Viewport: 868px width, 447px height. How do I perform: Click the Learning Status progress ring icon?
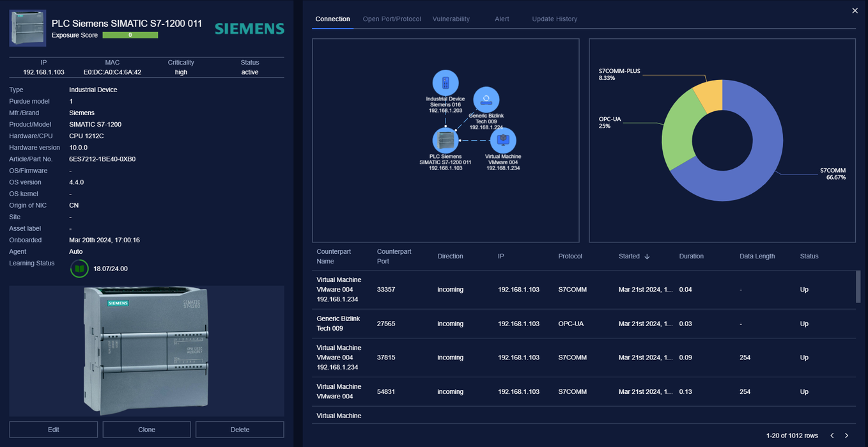point(79,269)
